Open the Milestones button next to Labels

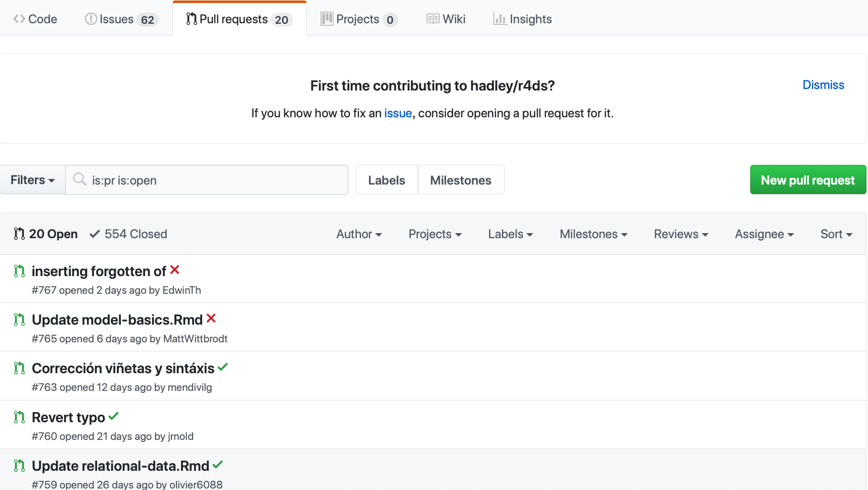(x=461, y=180)
